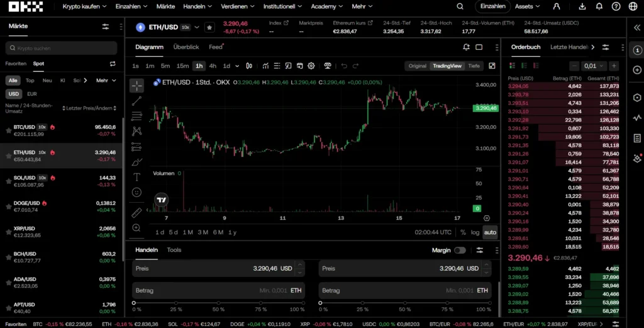Image resolution: width=644 pixels, height=328 pixels.
Task: Expand the ETH/USD pair selector dropdown
Action: [196, 28]
